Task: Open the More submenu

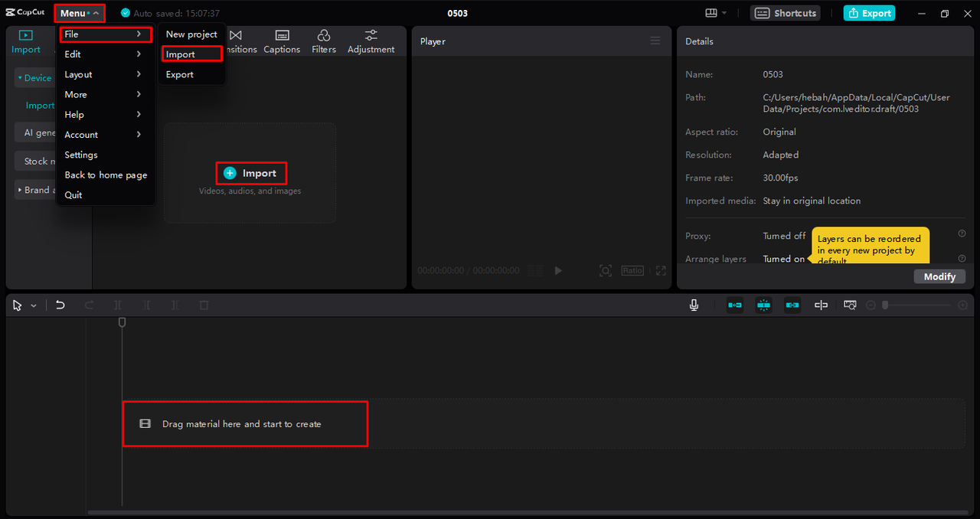Action: (x=106, y=94)
